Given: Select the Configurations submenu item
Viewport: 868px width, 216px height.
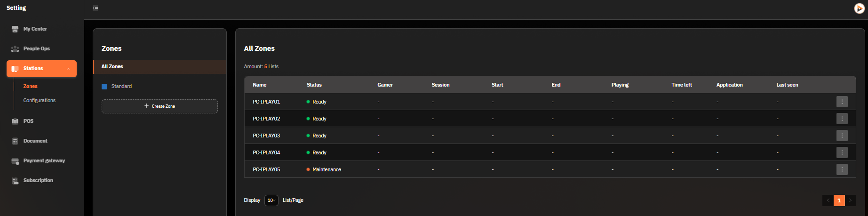Looking at the screenshot, I should (40, 100).
